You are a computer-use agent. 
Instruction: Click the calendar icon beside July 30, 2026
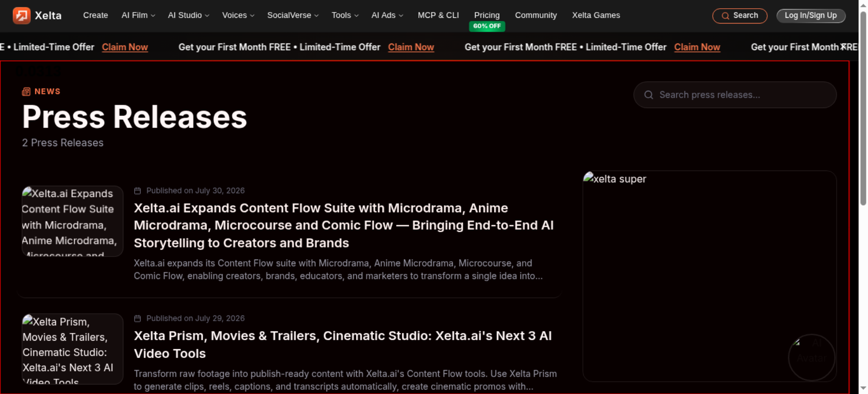click(138, 191)
